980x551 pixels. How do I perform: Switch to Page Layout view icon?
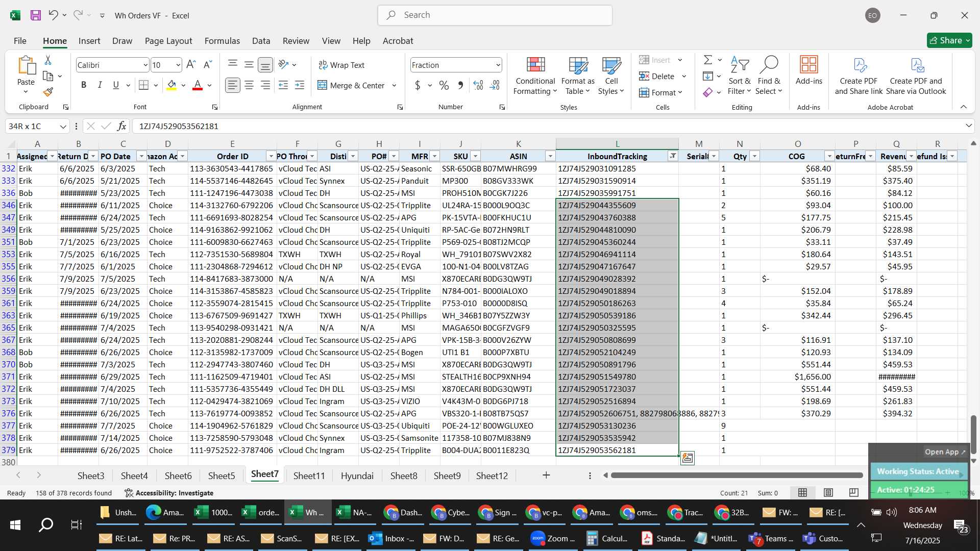828,492
